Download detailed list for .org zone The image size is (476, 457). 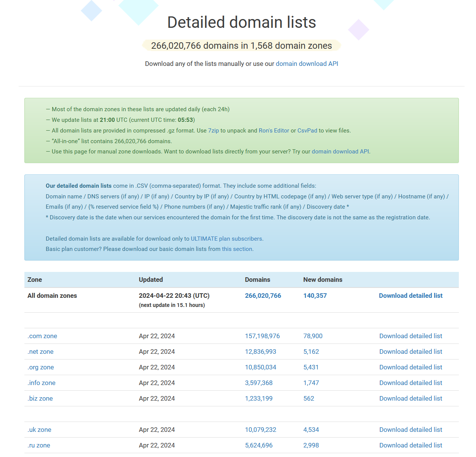point(411,367)
